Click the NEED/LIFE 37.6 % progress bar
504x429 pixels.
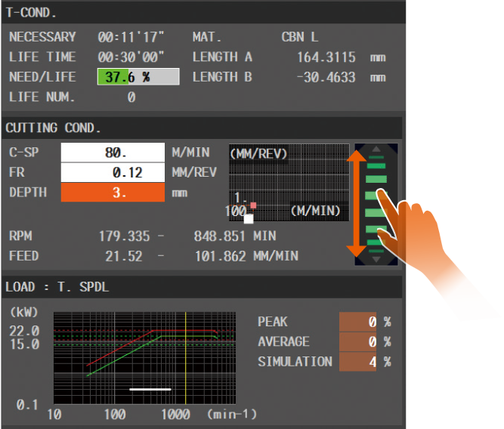point(138,77)
